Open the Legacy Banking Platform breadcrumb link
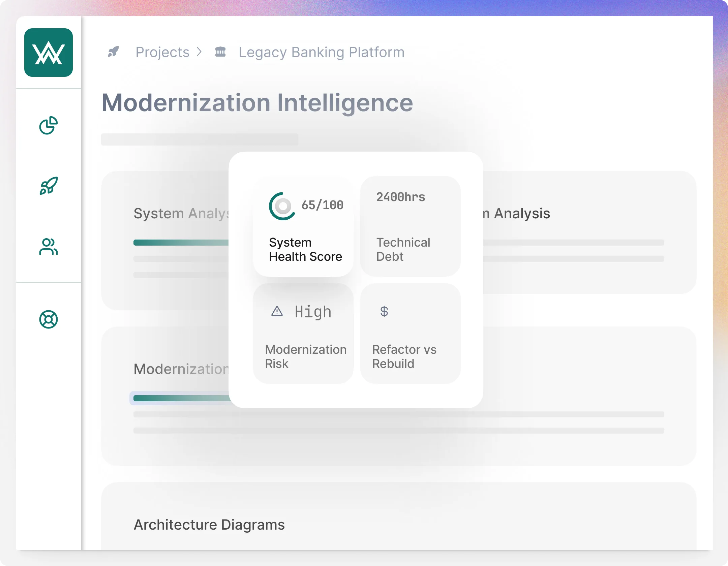This screenshot has height=566, width=728. (321, 52)
